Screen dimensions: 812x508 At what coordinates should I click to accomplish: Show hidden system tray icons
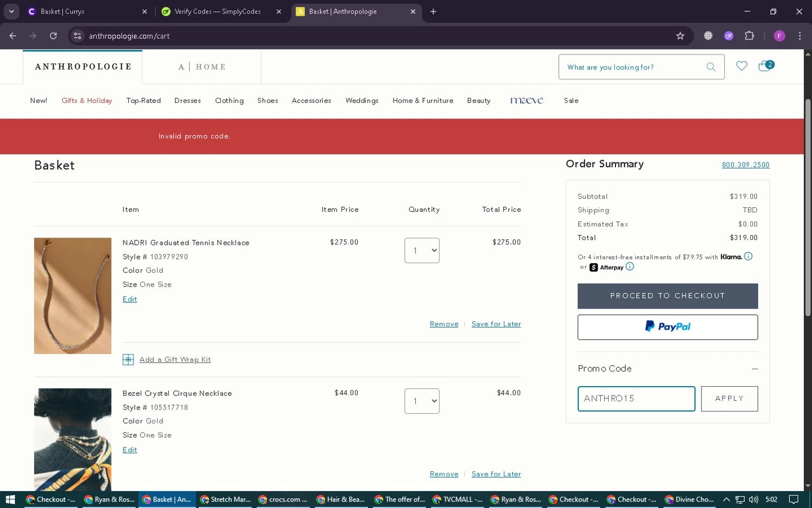tap(726, 499)
